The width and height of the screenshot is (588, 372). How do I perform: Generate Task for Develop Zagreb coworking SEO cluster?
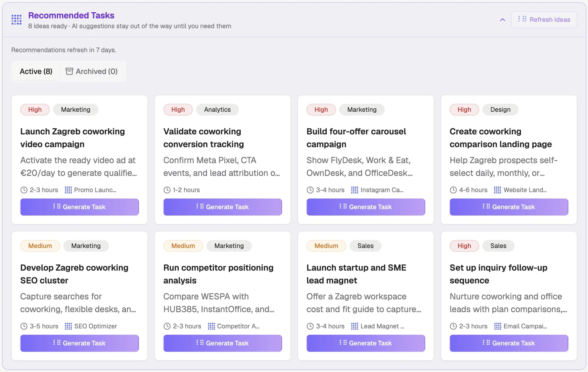coord(79,343)
